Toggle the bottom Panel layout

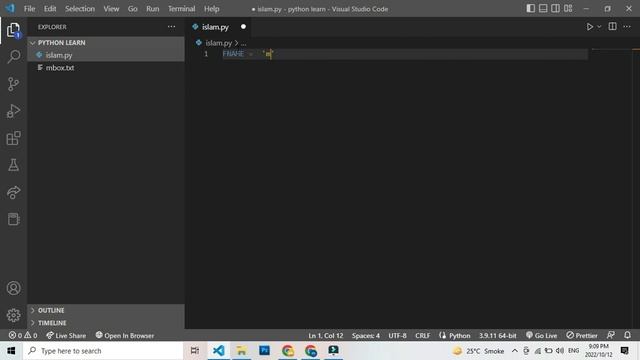[543, 9]
